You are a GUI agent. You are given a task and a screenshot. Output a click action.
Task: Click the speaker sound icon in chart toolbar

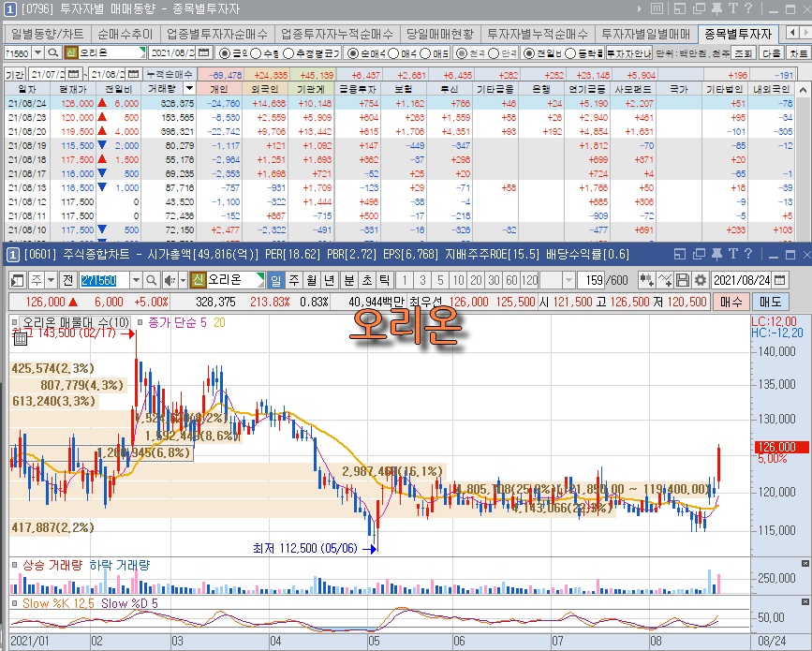(x=170, y=280)
